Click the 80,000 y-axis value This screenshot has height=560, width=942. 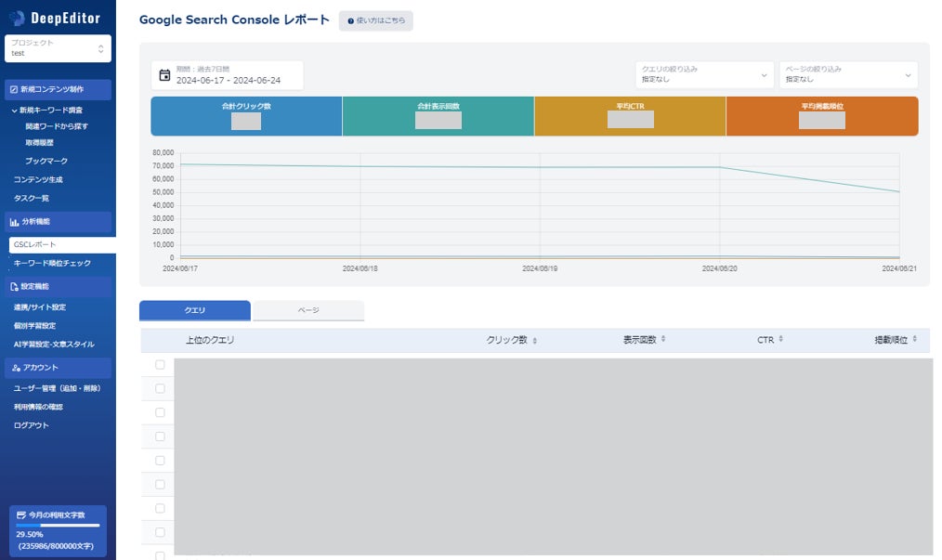point(163,153)
